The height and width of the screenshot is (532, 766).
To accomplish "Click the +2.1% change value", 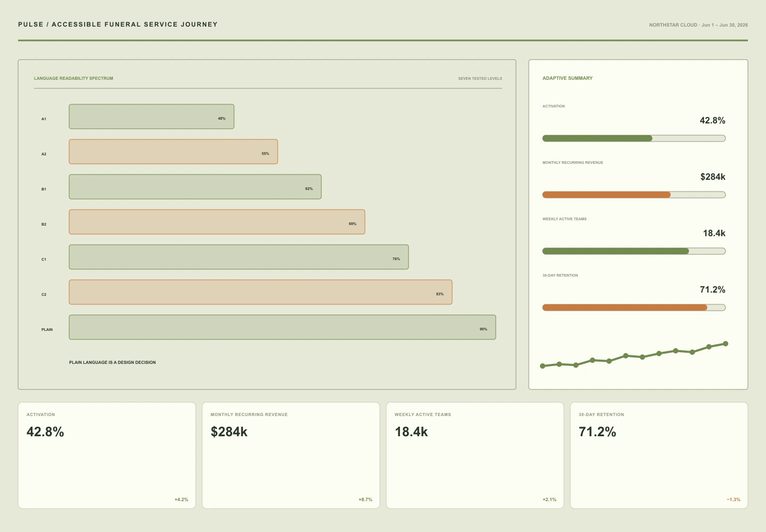I will point(549,500).
